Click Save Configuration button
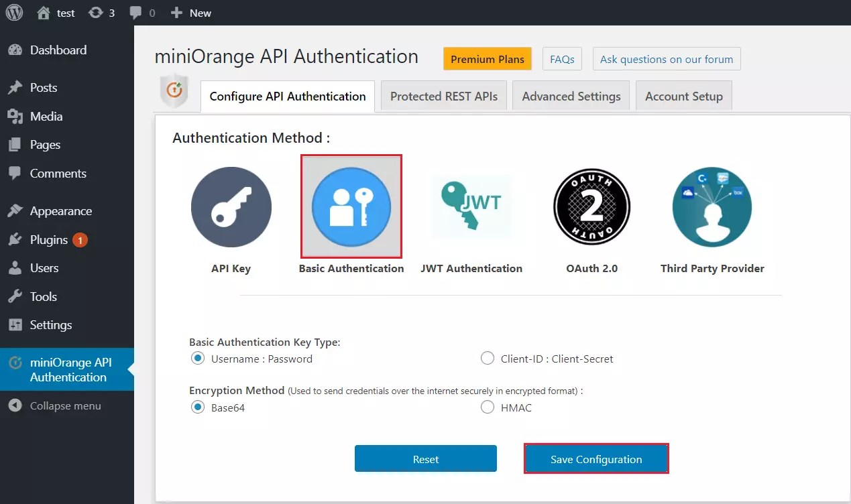Viewport: 851px width, 504px height. pos(596,459)
